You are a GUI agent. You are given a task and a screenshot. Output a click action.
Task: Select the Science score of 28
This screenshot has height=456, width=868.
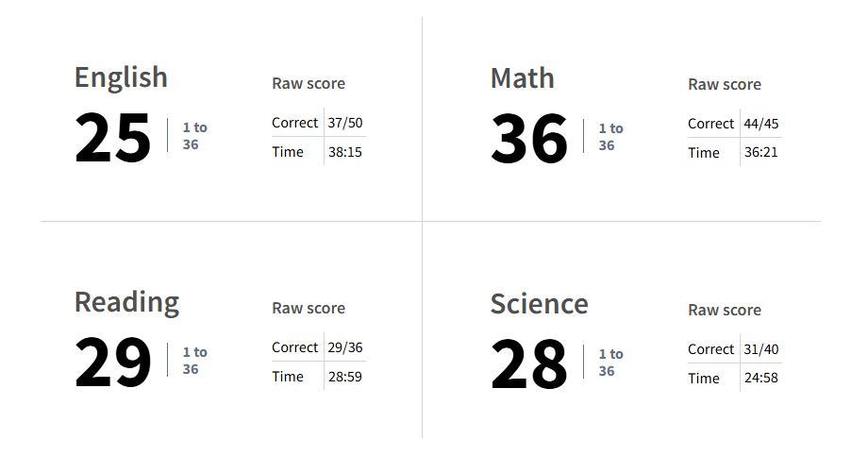[528, 363]
